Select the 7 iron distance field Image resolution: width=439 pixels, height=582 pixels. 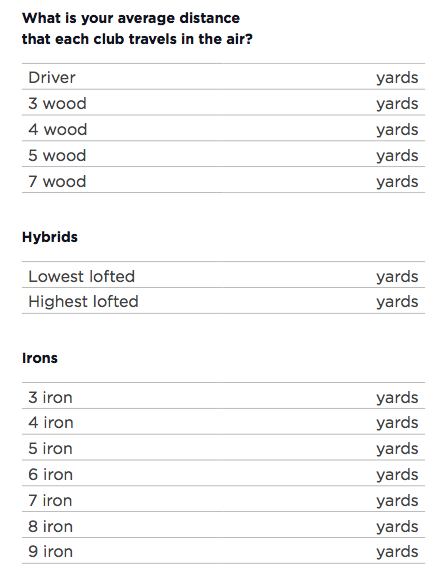(x=223, y=500)
